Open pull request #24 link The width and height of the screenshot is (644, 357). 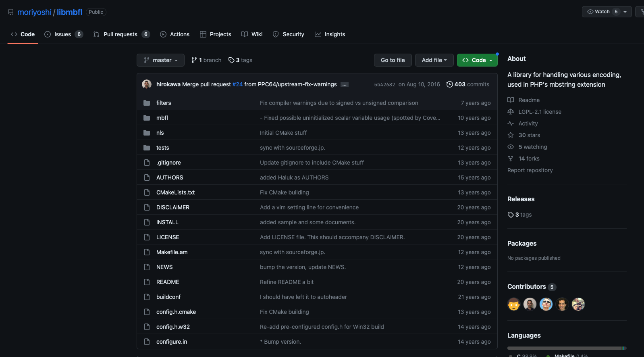tap(237, 84)
